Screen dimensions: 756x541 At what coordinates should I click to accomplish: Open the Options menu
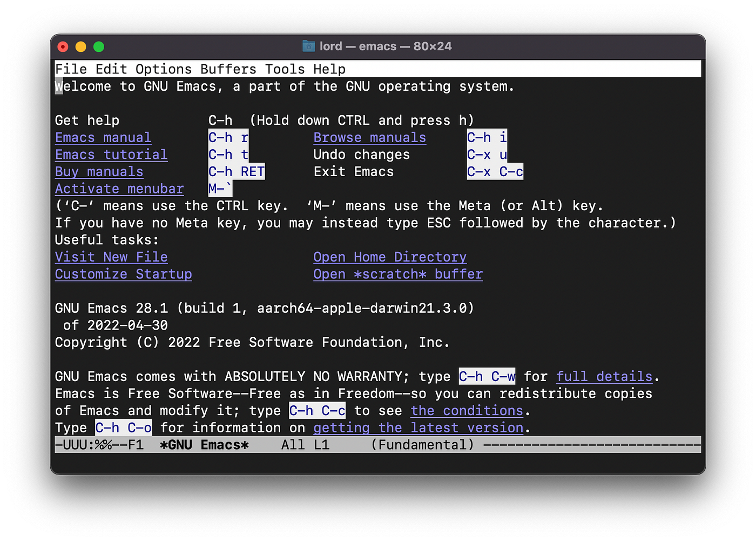pyautogui.click(x=164, y=69)
